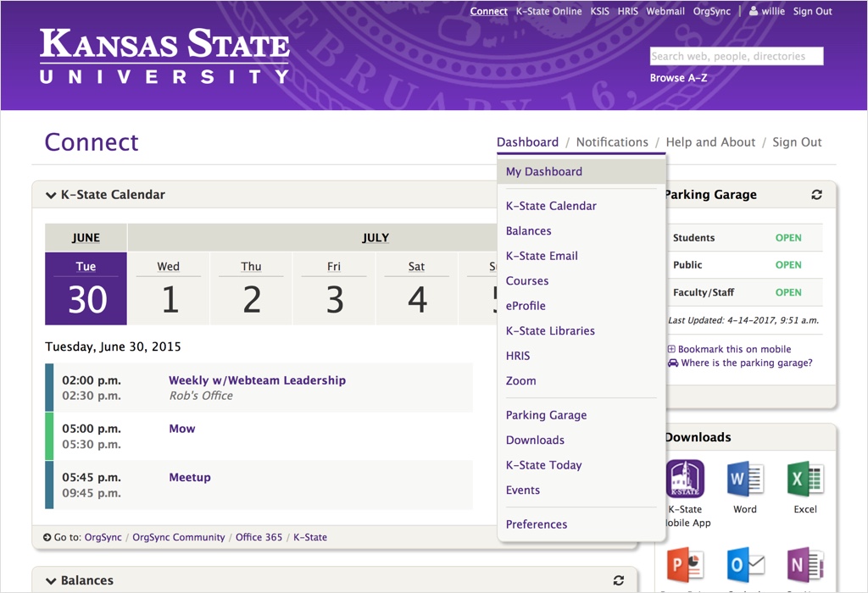Collapse the K-State Calendar section

point(52,195)
